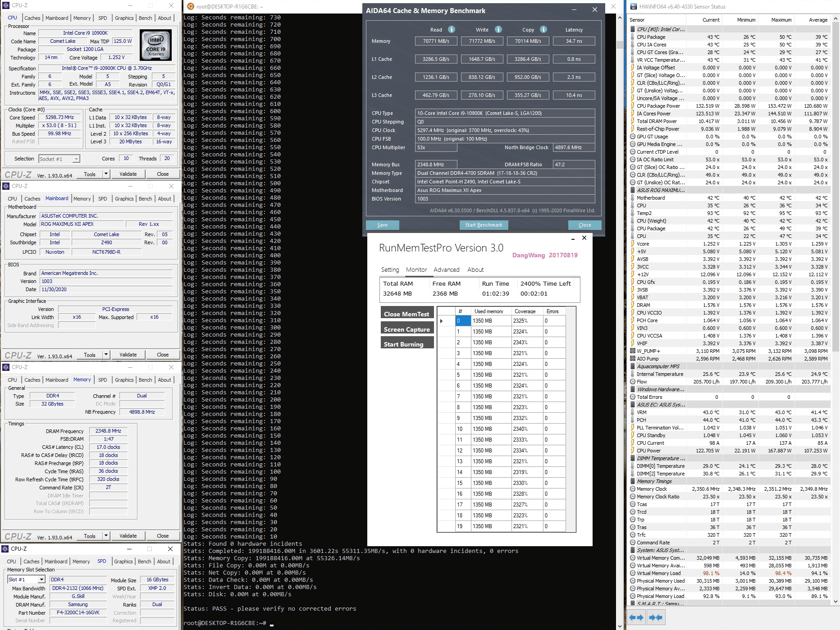Click icon of CPU [#0]: Intel Cor... group

point(633,29)
